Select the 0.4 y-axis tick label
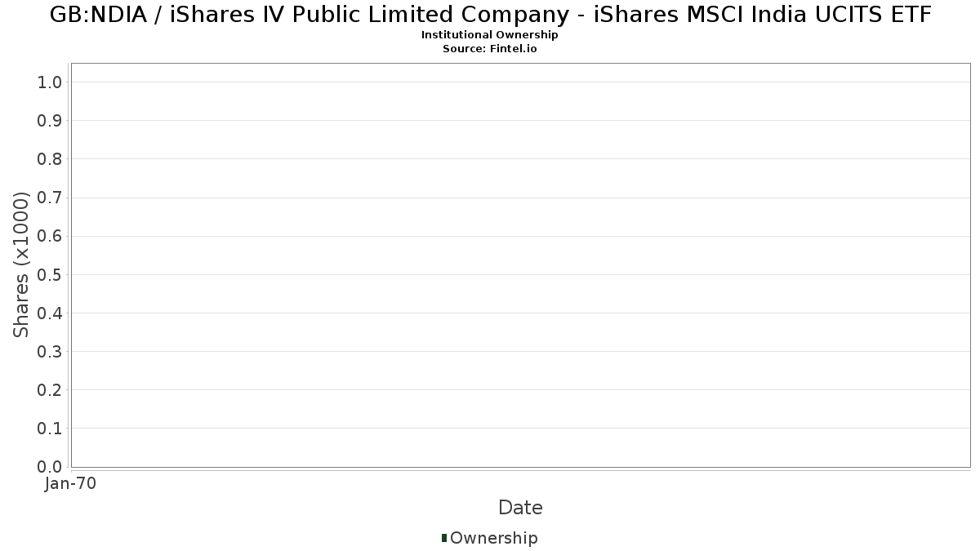Screen dimensions: 980x551 tap(50, 313)
